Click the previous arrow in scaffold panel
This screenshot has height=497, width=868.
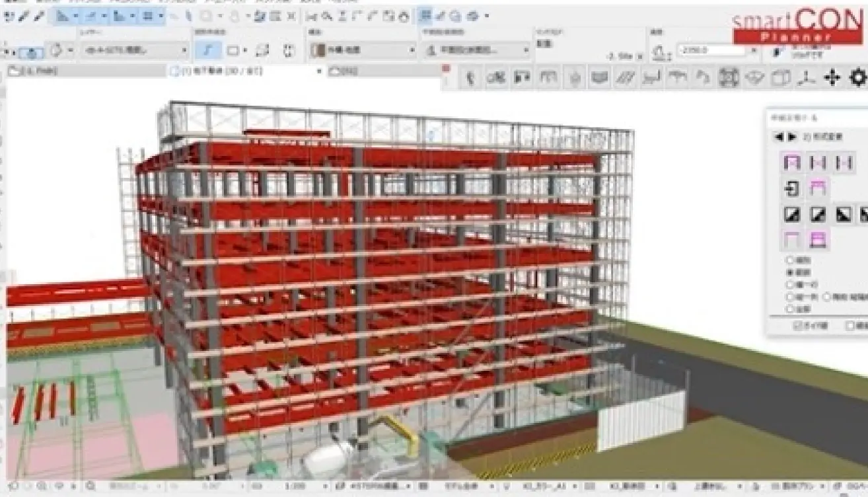[778, 137]
